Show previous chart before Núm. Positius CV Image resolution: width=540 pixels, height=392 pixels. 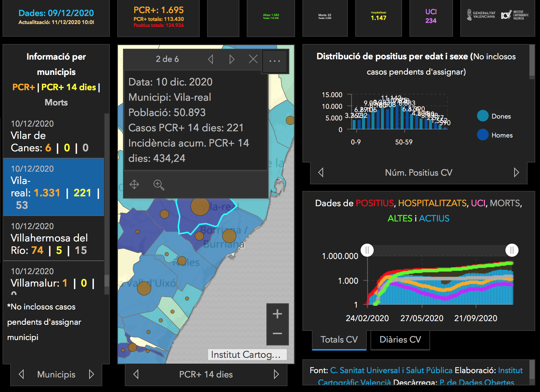pyautogui.click(x=321, y=172)
